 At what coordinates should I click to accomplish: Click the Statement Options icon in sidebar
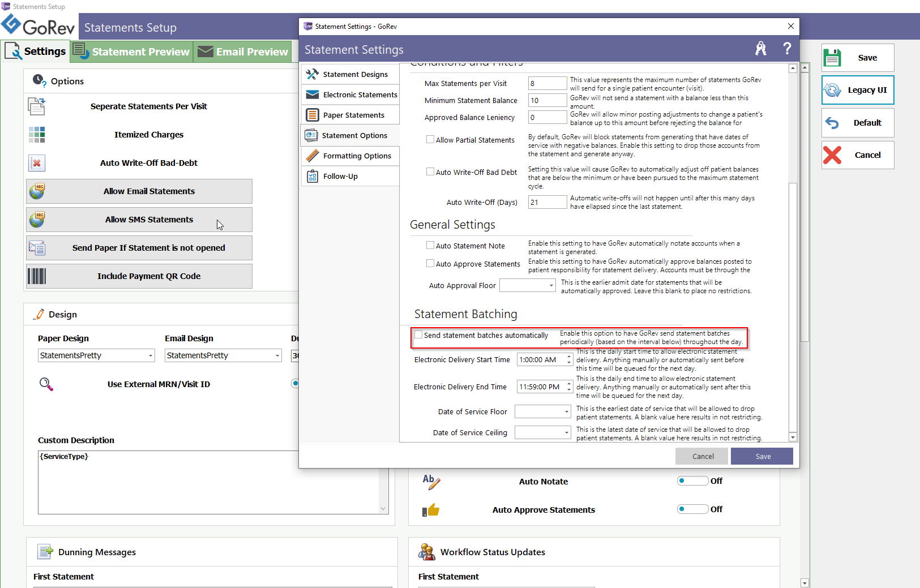pos(311,135)
